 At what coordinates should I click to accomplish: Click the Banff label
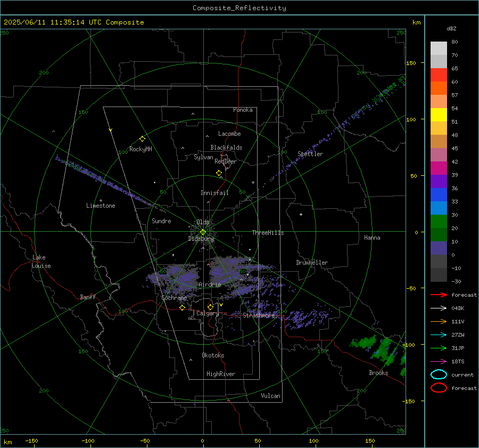88,297
